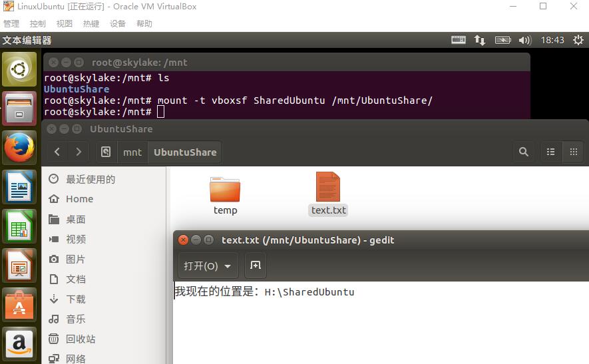Open VirtualBox 热键 menu
Image resolution: width=589 pixels, height=364 pixels.
click(x=91, y=24)
